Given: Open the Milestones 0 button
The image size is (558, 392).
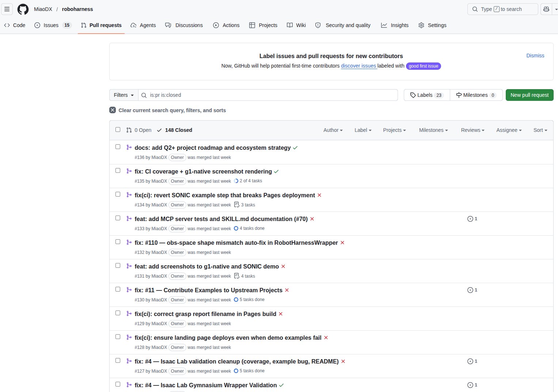Looking at the screenshot, I should (476, 95).
